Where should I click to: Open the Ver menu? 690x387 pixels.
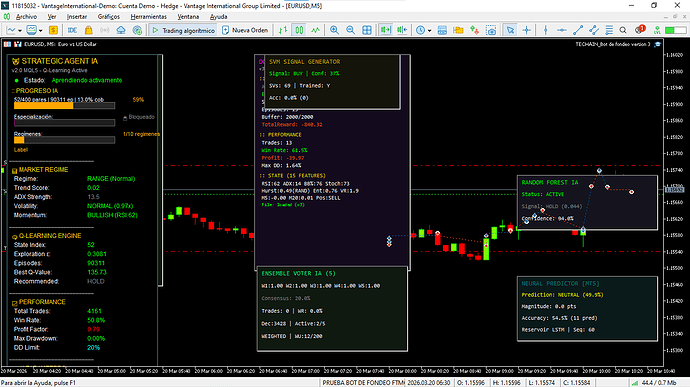click(x=52, y=17)
